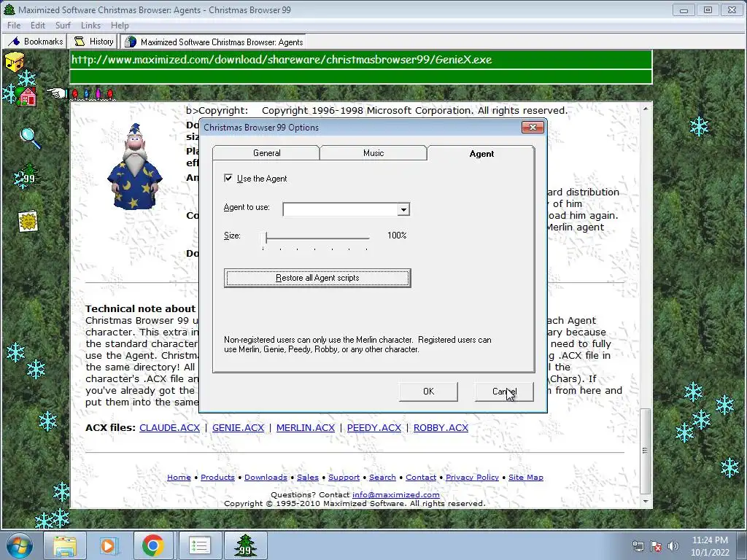Click the Bookmarks pen icon

click(14, 42)
